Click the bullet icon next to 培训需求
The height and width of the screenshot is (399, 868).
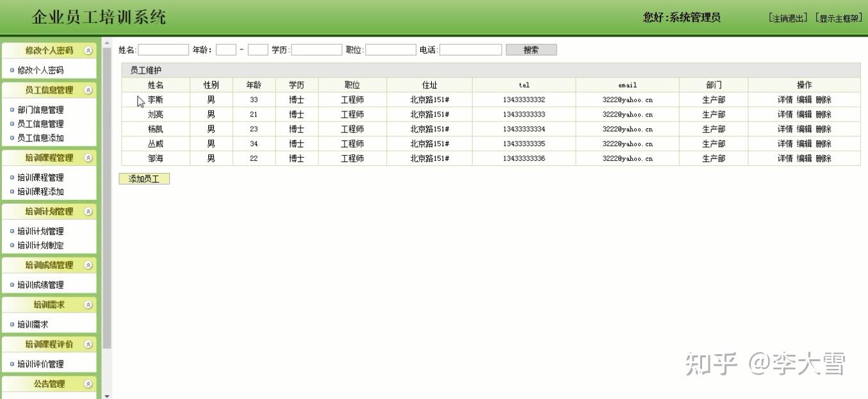(x=11, y=323)
